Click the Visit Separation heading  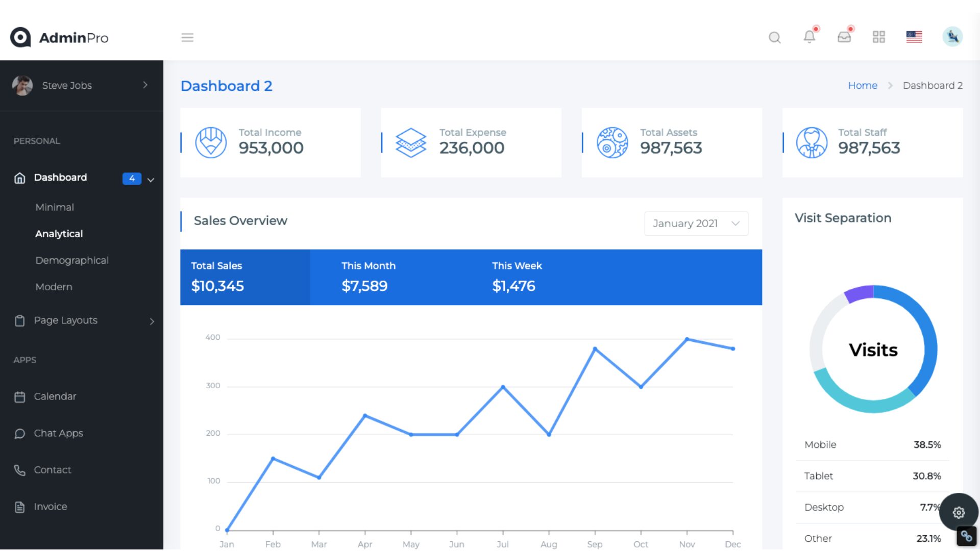click(x=843, y=218)
